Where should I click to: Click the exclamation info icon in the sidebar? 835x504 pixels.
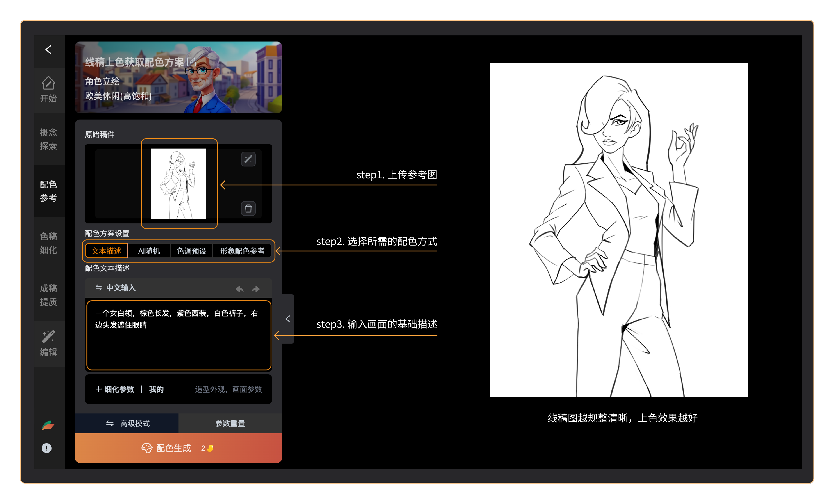47,448
